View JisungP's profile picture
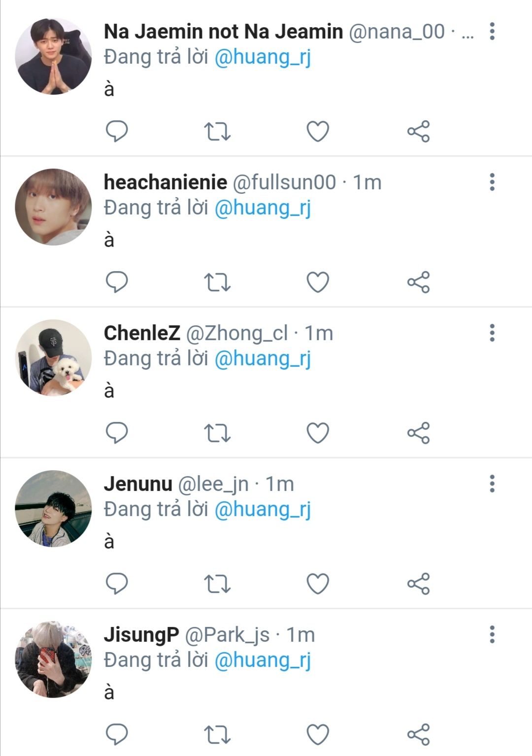The image size is (532, 756). coord(53,659)
